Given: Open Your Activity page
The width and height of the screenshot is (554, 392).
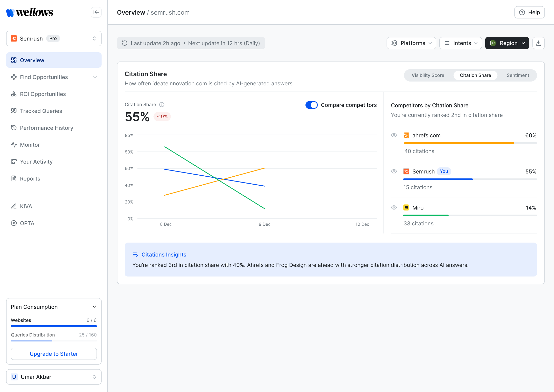Looking at the screenshot, I should pos(54,162).
